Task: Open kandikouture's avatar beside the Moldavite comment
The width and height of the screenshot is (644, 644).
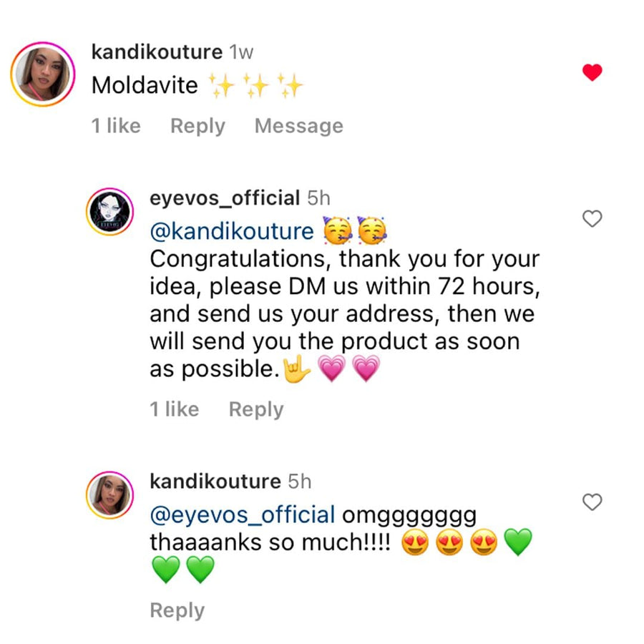Action: point(43,74)
